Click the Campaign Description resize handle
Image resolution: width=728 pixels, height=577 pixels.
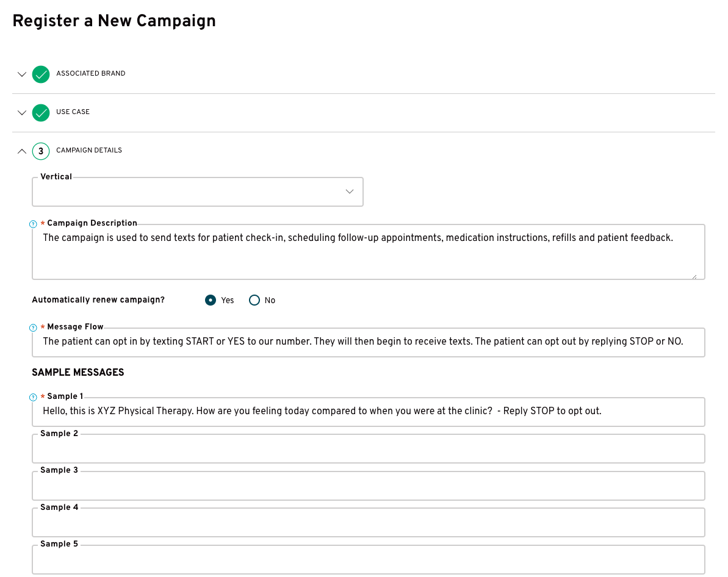(694, 277)
